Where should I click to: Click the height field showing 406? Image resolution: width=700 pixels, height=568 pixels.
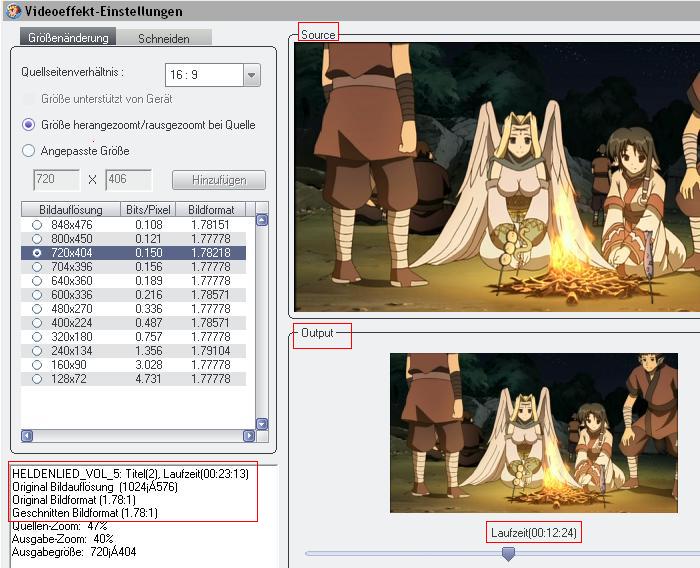129,180
